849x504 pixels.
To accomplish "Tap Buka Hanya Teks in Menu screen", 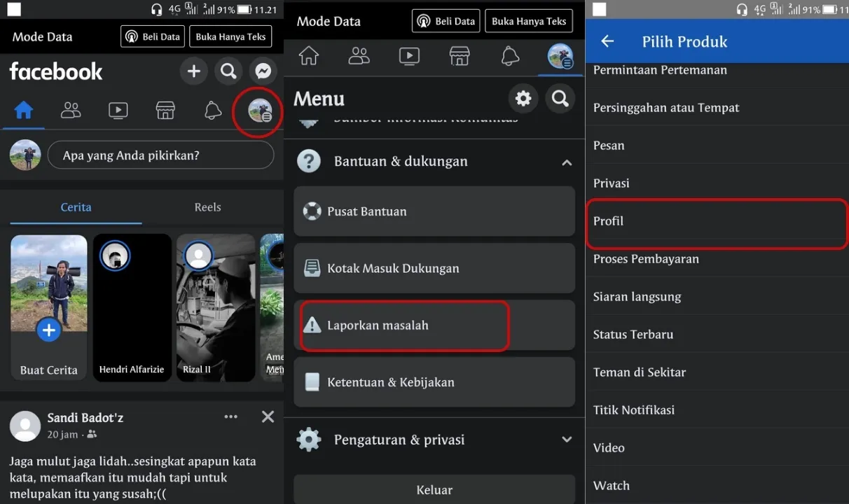I will pos(528,21).
